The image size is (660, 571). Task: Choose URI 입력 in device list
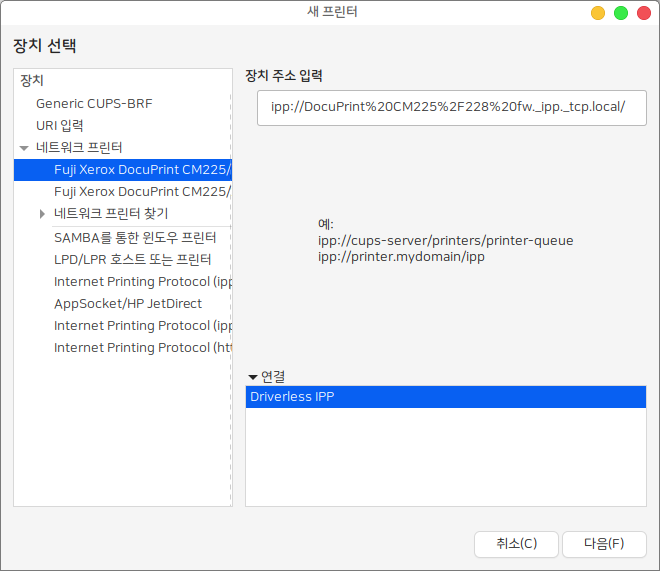coord(60,125)
